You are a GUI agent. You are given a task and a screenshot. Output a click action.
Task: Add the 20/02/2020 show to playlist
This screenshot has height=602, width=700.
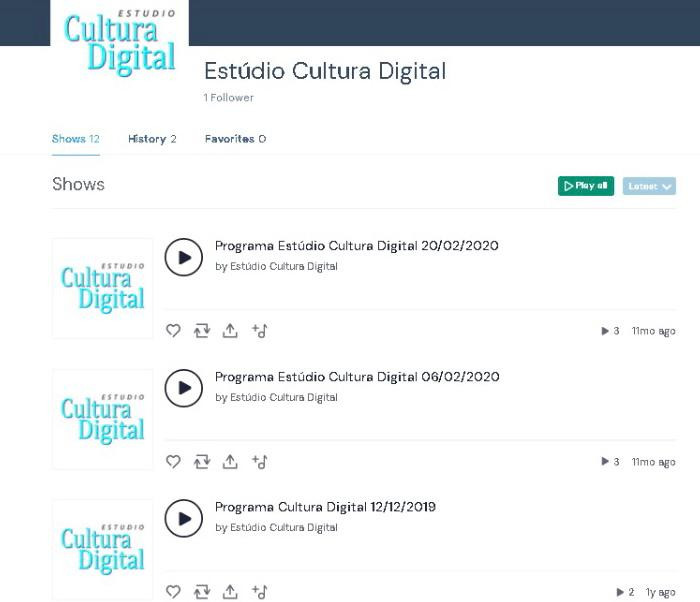pos(259,330)
